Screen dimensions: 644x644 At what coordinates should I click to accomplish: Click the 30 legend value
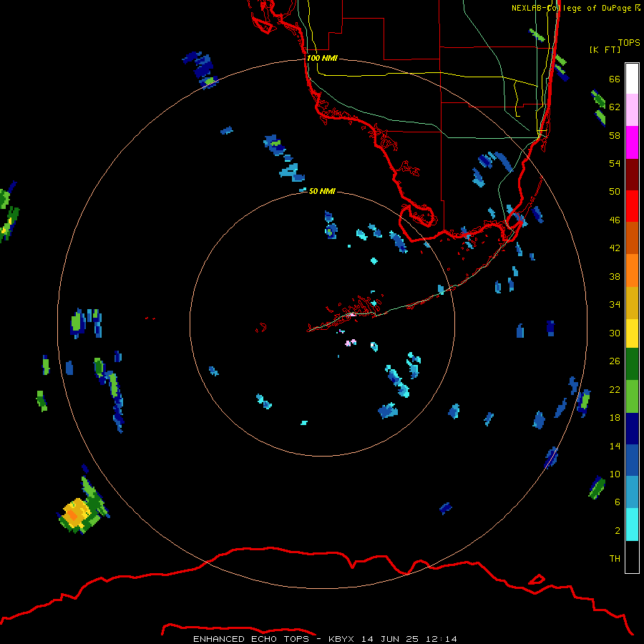[615, 333]
